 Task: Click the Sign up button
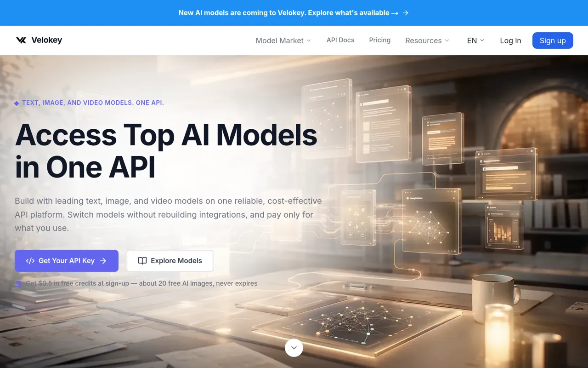[553, 40]
